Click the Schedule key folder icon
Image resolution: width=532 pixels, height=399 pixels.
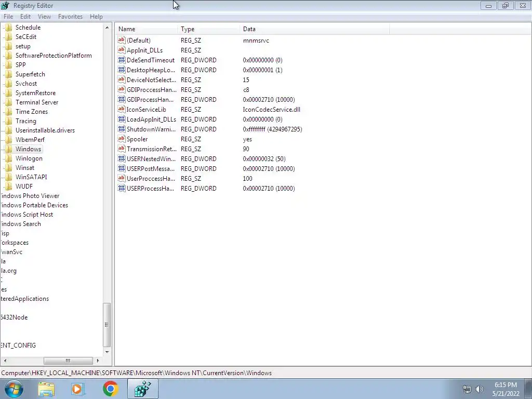click(9, 28)
